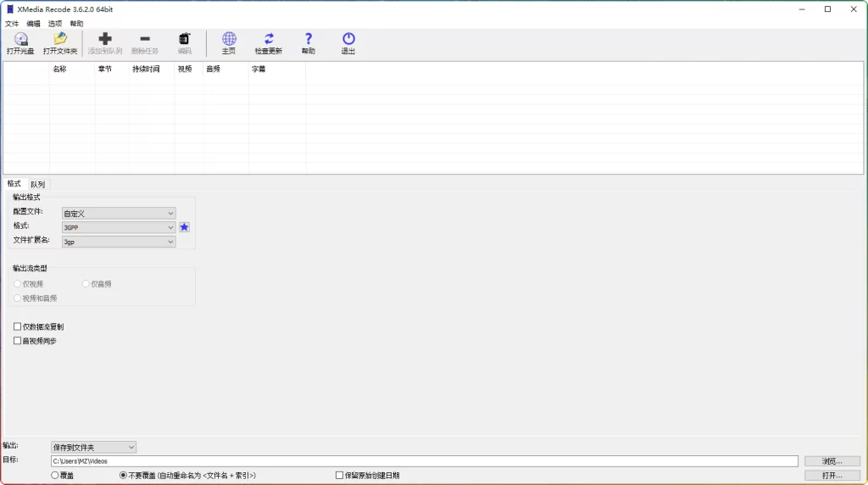The width and height of the screenshot is (868, 485).
Task: Select the 仅音频 radio button
Action: coord(86,284)
